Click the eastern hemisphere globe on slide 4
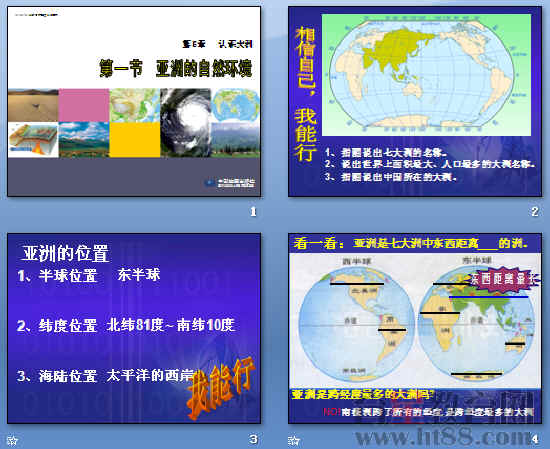Viewport: 550px width, 449px height. pyautogui.click(x=477, y=323)
